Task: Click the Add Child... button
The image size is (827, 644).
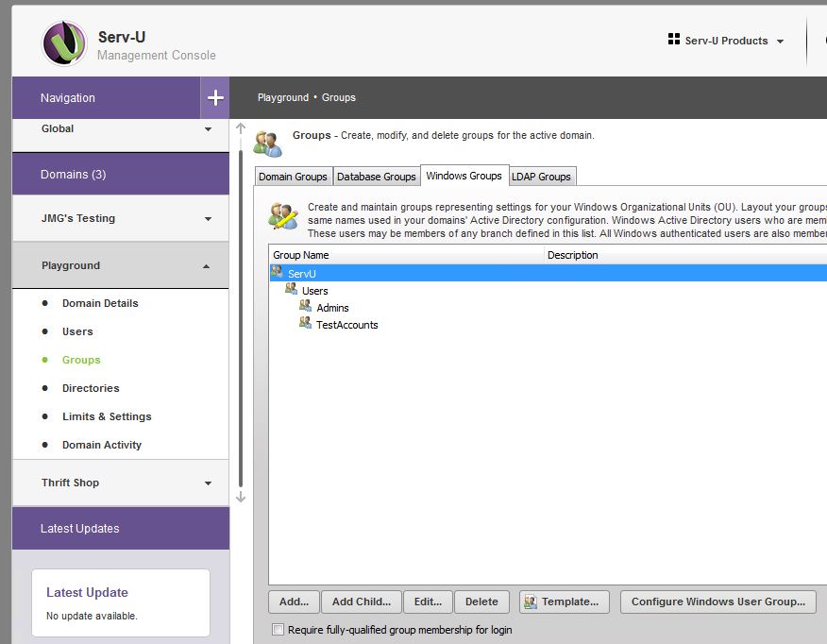Action: point(362,602)
